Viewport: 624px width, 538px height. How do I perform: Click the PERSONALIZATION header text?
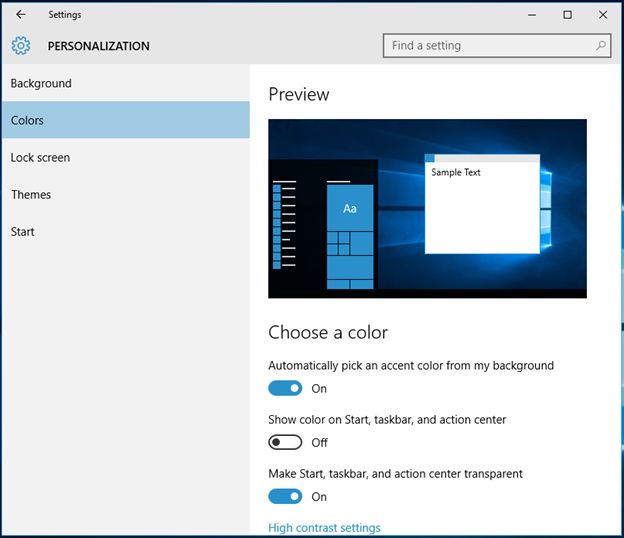(98, 46)
